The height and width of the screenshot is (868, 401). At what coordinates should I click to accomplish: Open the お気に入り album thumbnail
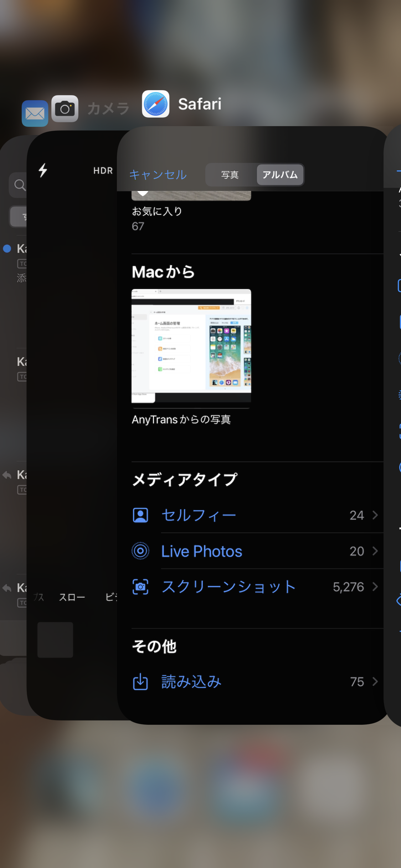click(191, 196)
